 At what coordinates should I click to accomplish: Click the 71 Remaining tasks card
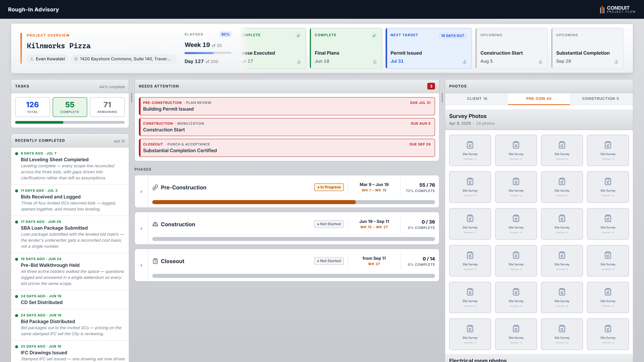point(107,107)
